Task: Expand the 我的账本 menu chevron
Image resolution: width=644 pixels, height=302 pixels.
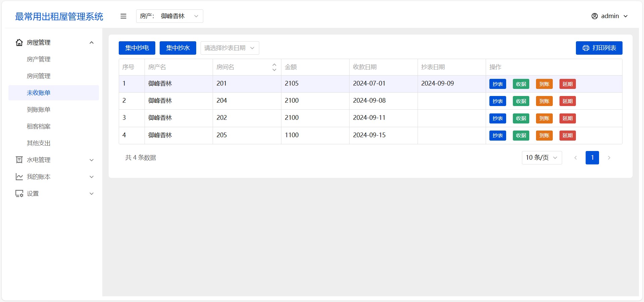Action: pyautogui.click(x=92, y=177)
